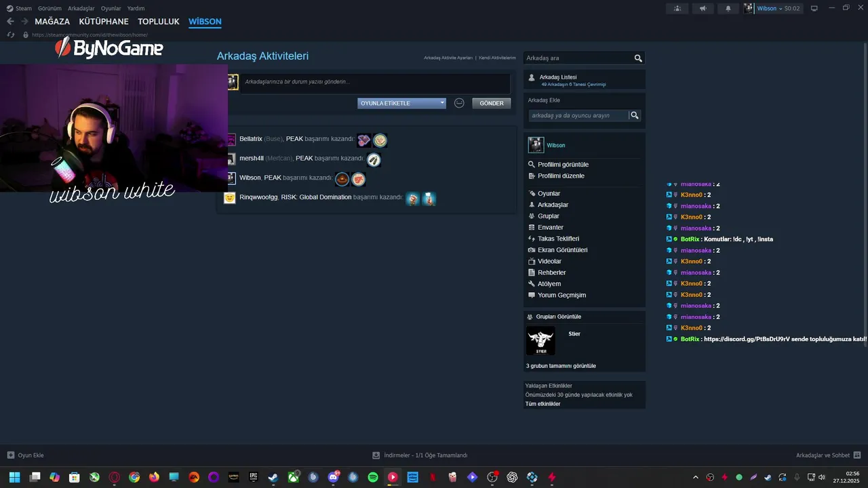Open Takas Teklifleri in sidebar

click(558, 239)
